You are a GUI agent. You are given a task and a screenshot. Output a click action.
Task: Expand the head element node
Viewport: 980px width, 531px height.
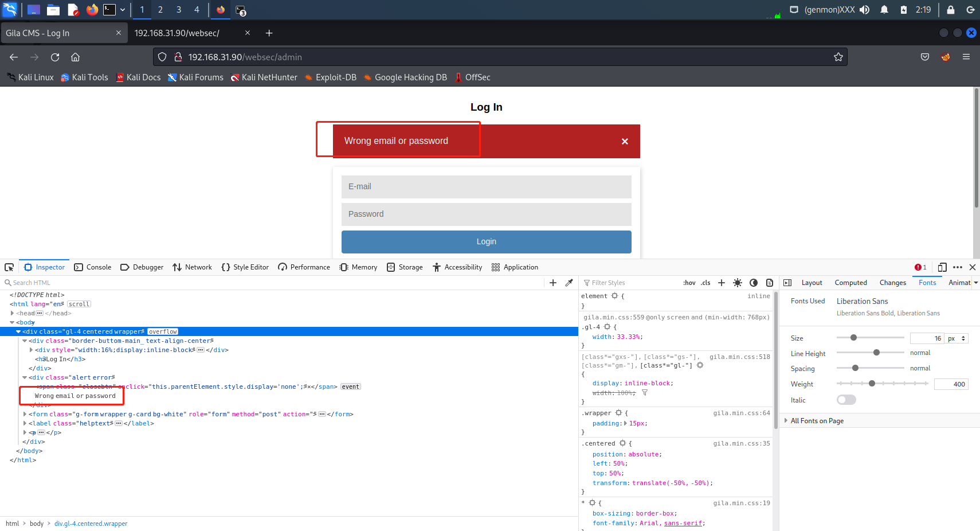[x=12, y=313]
